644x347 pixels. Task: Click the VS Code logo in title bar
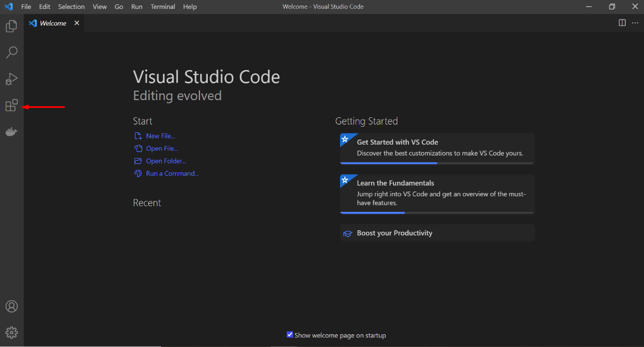pyautogui.click(x=9, y=7)
